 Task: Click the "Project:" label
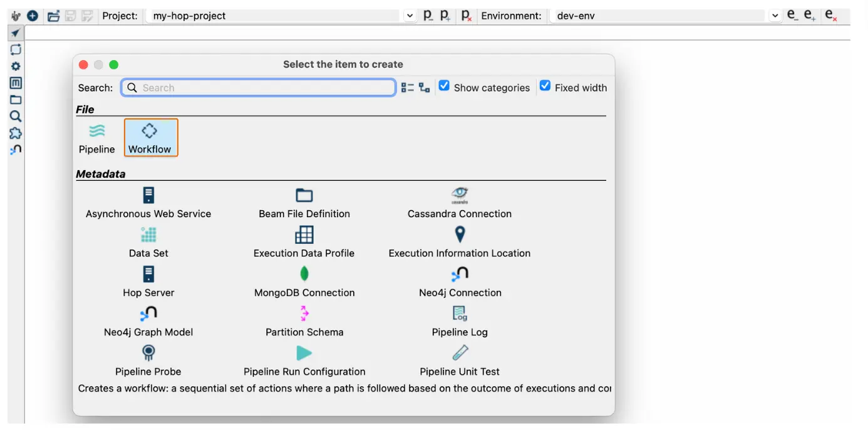click(x=120, y=16)
